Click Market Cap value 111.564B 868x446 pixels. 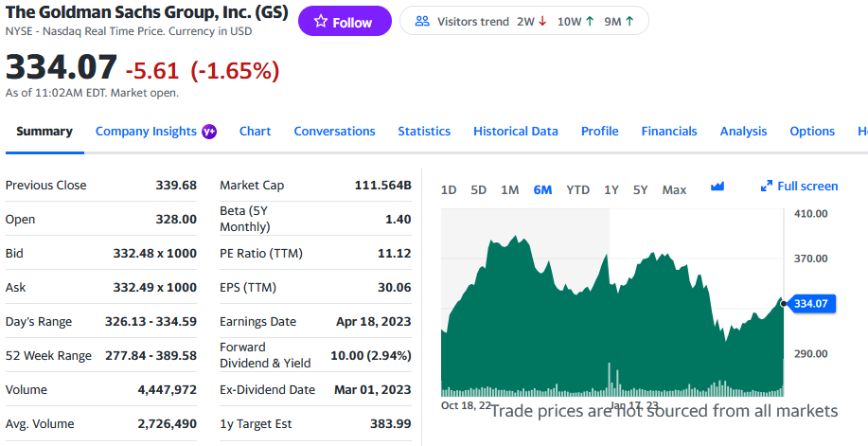(x=383, y=185)
